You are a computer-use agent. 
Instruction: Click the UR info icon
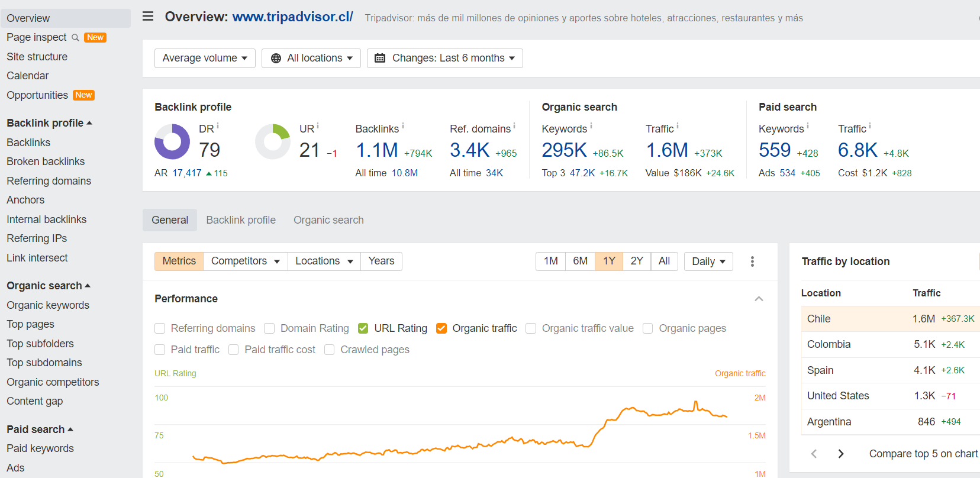click(x=318, y=126)
